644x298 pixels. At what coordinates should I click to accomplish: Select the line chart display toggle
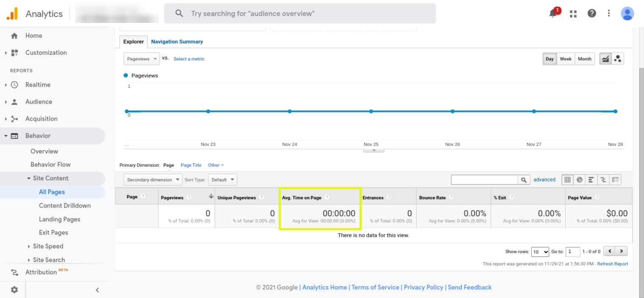point(606,59)
